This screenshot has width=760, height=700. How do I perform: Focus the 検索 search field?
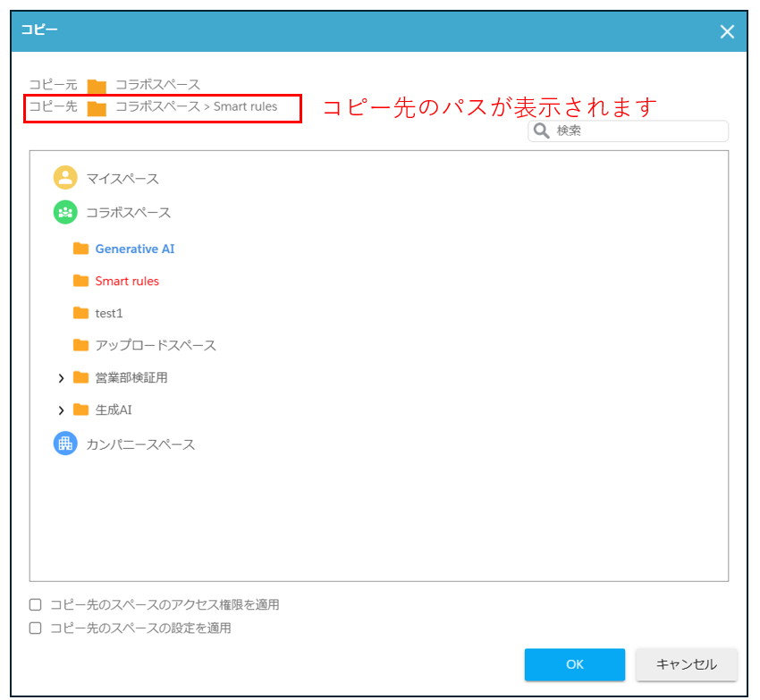[x=629, y=131]
